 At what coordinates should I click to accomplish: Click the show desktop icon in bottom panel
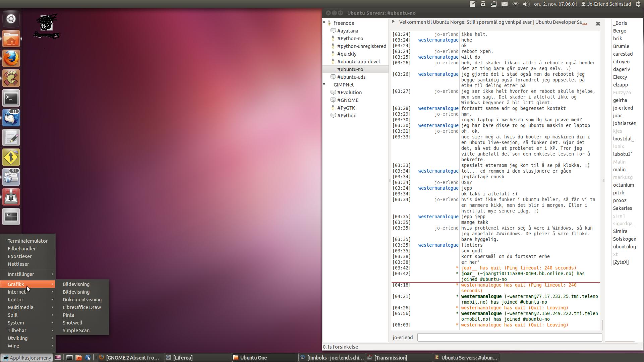tap(58, 358)
